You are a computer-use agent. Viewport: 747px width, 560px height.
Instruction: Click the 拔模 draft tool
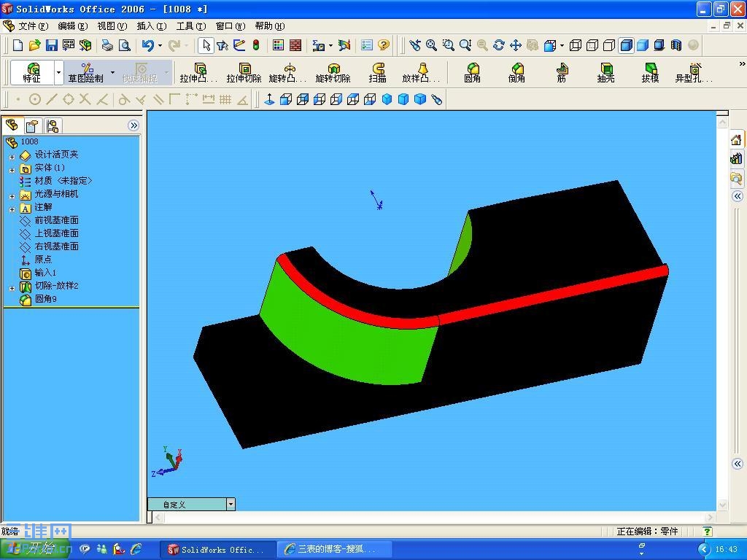pos(650,73)
